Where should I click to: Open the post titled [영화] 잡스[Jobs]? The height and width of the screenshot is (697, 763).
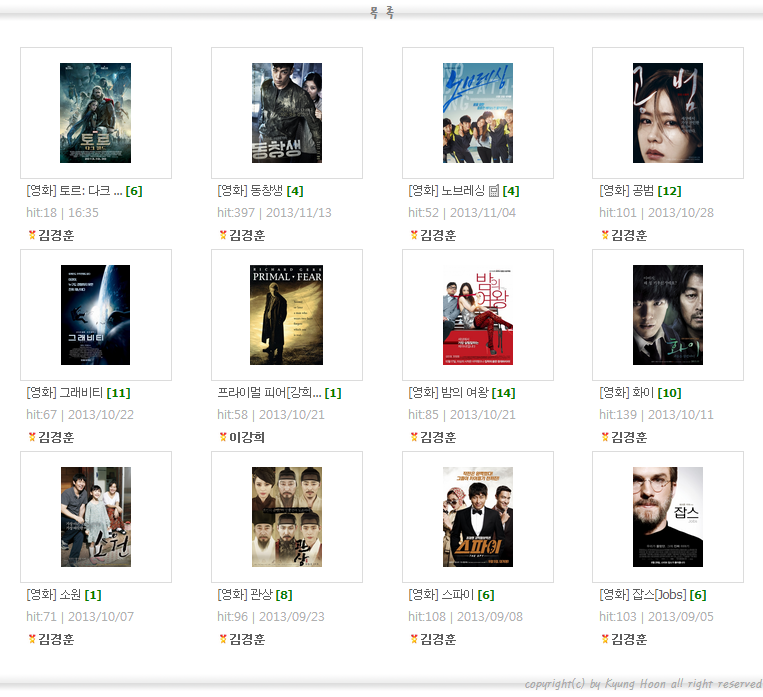point(643,595)
